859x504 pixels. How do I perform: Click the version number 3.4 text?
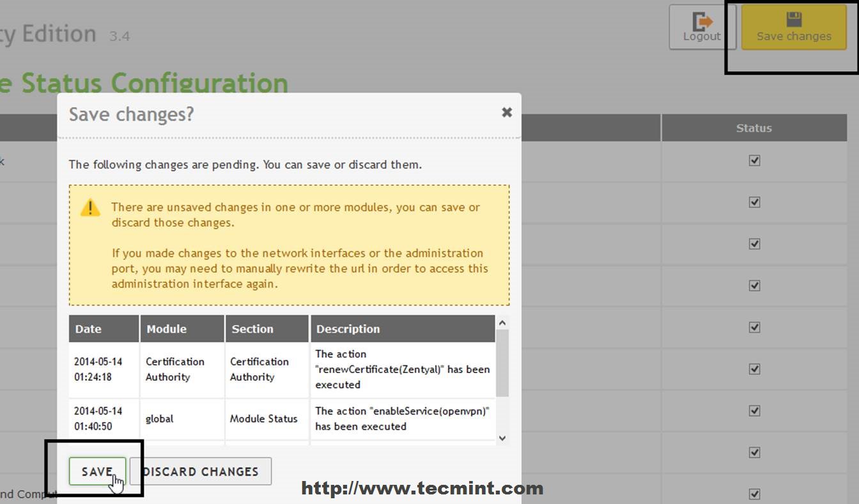120,36
